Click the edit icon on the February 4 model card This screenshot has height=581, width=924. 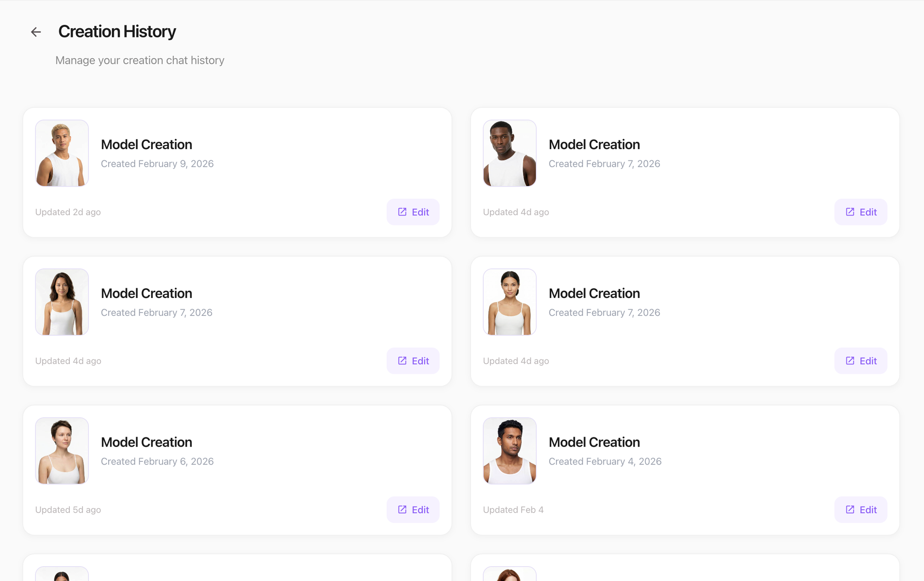(850, 509)
